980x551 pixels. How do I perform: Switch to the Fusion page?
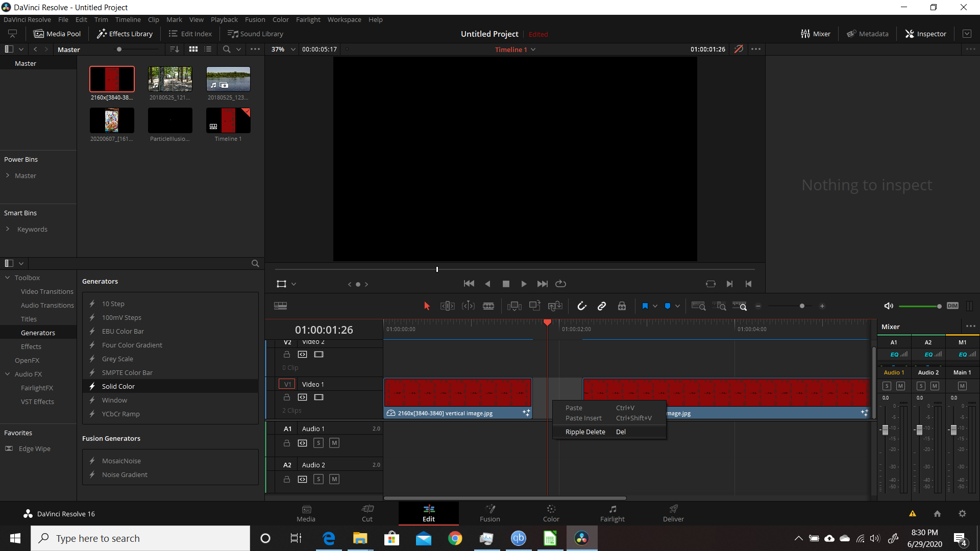click(x=490, y=514)
